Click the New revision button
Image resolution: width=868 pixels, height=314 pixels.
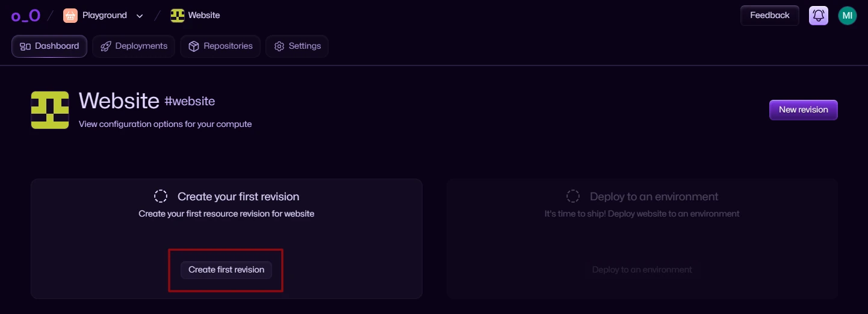click(x=803, y=110)
